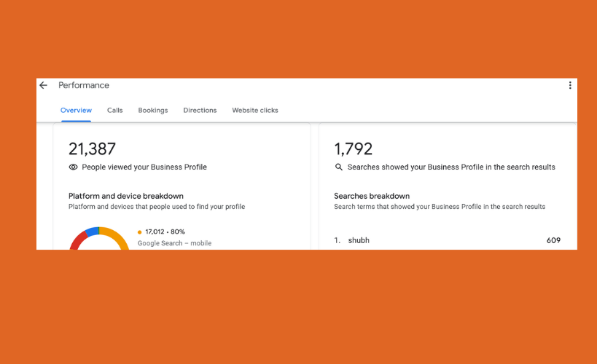
Task: Select the shubh search term row
Action: coord(447,240)
